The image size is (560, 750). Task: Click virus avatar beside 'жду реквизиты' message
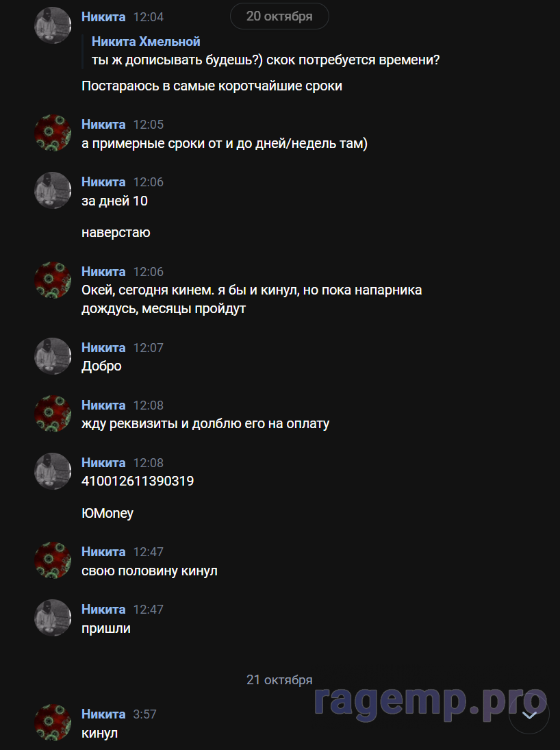tap(53, 414)
